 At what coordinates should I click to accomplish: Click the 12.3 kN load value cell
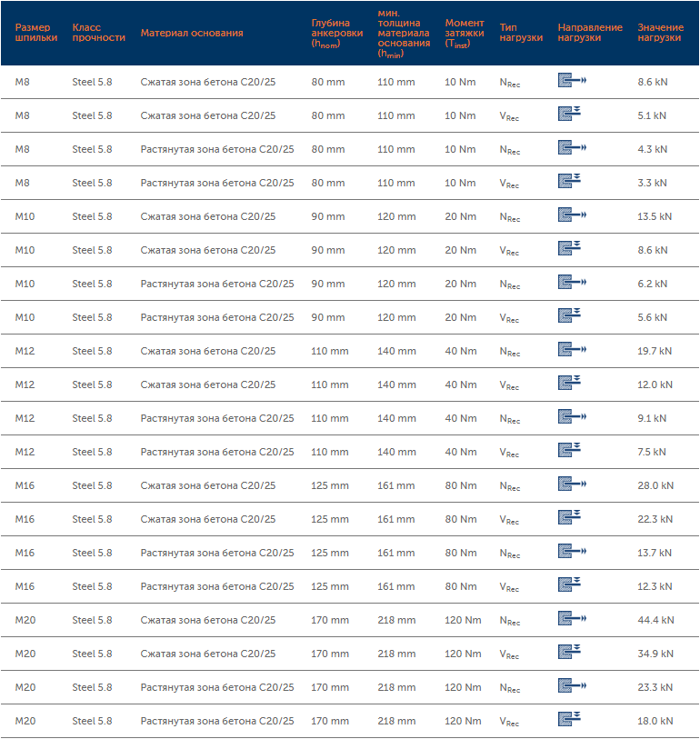coord(654,586)
